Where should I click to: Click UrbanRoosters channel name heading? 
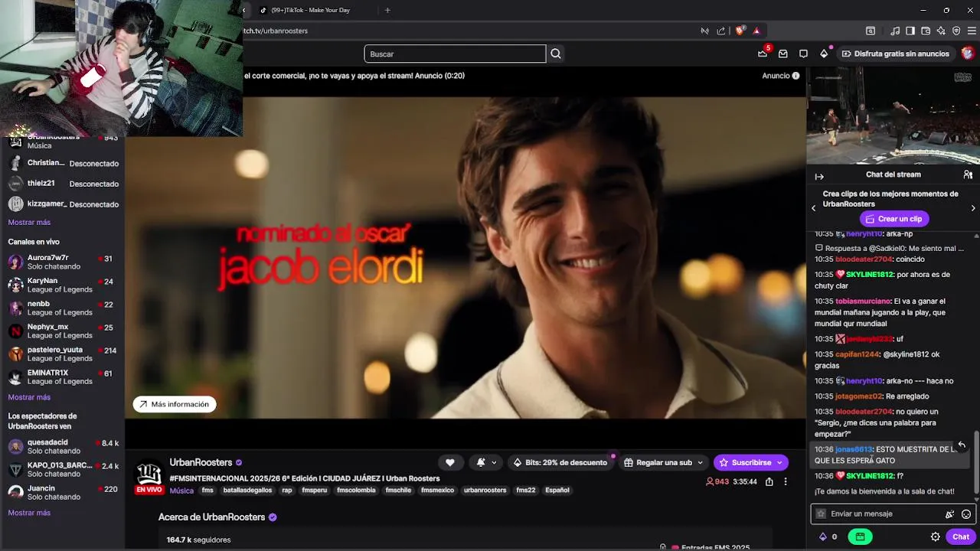201,462
